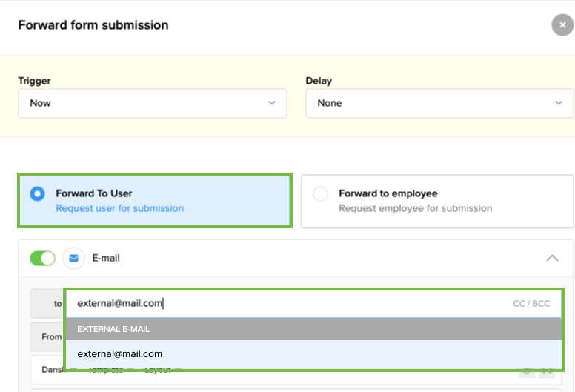Click the Delay field label
The height and width of the screenshot is (392, 575).
click(x=319, y=81)
